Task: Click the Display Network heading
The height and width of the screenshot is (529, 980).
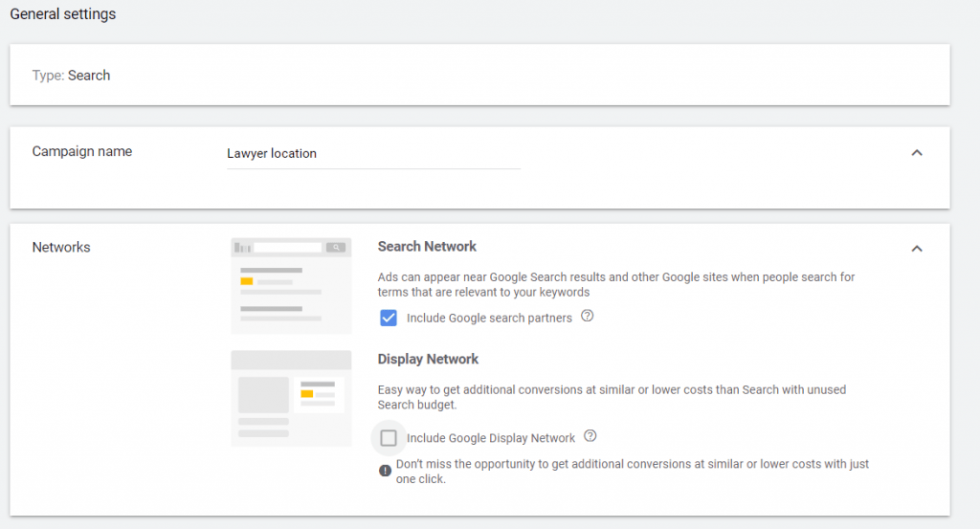Action: click(428, 360)
